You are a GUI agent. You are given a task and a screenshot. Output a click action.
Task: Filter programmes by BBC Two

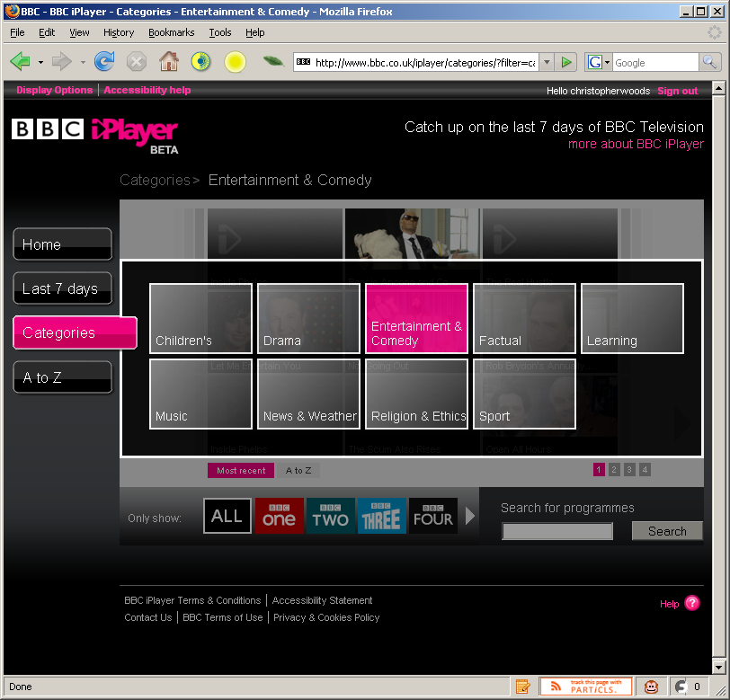click(x=331, y=516)
